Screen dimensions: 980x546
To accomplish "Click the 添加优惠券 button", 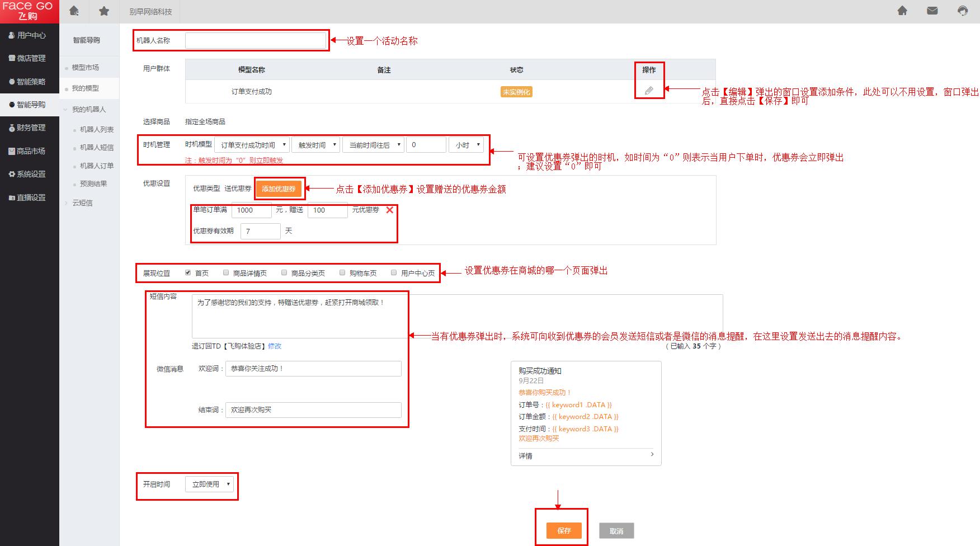I will 279,189.
